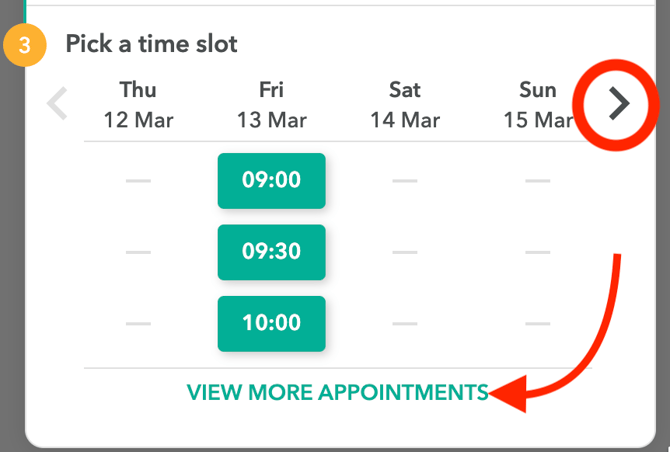Click Thursday's third-row unavailable dash
This screenshot has width=670, height=452.
click(138, 324)
